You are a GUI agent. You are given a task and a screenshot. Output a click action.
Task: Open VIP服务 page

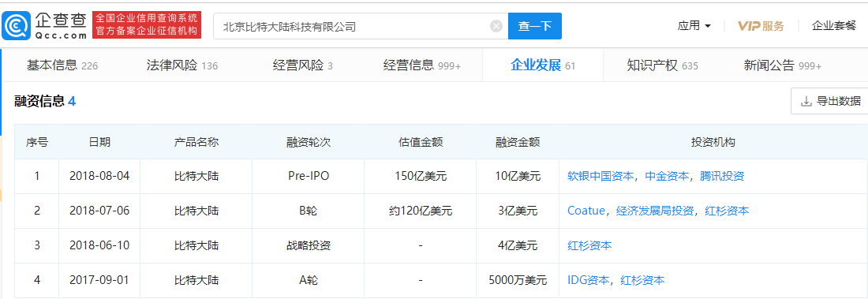(761, 26)
